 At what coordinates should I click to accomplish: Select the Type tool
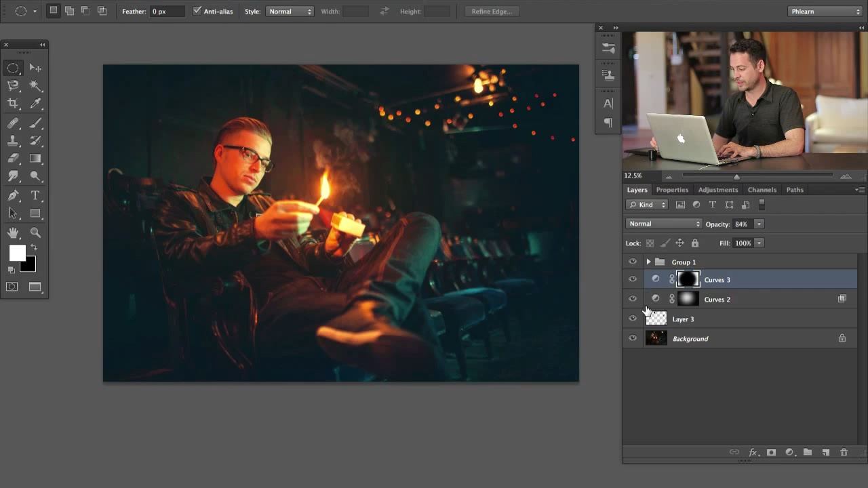click(x=35, y=196)
